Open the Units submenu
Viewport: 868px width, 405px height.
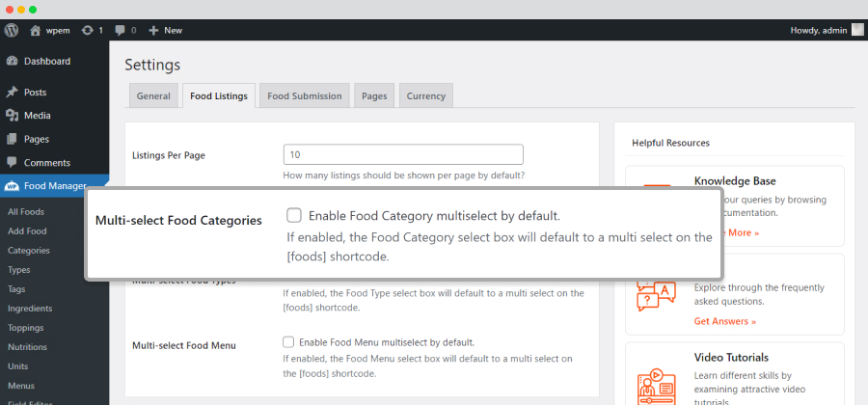(17, 366)
